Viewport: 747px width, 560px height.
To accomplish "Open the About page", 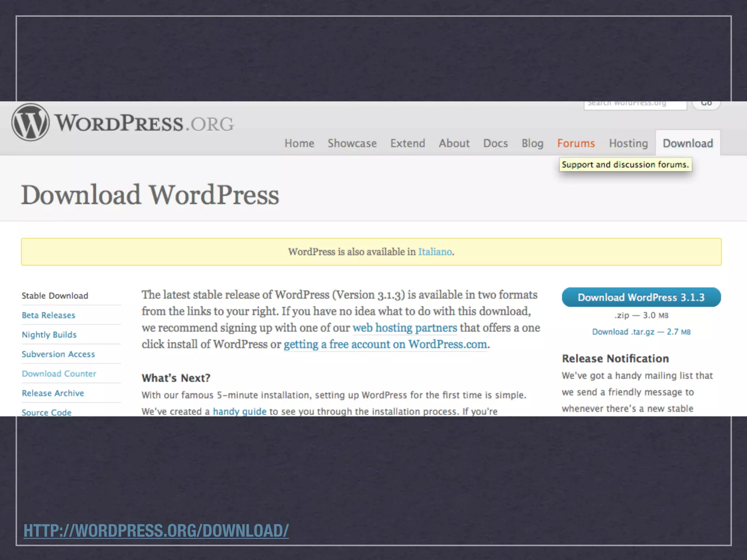I will (454, 143).
